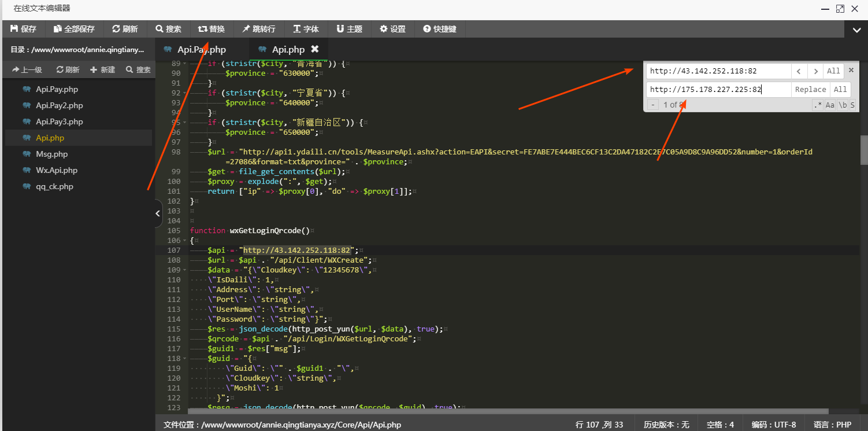868x431 pixels.
Task: Fold code at line 118
Action: (186, 358)
